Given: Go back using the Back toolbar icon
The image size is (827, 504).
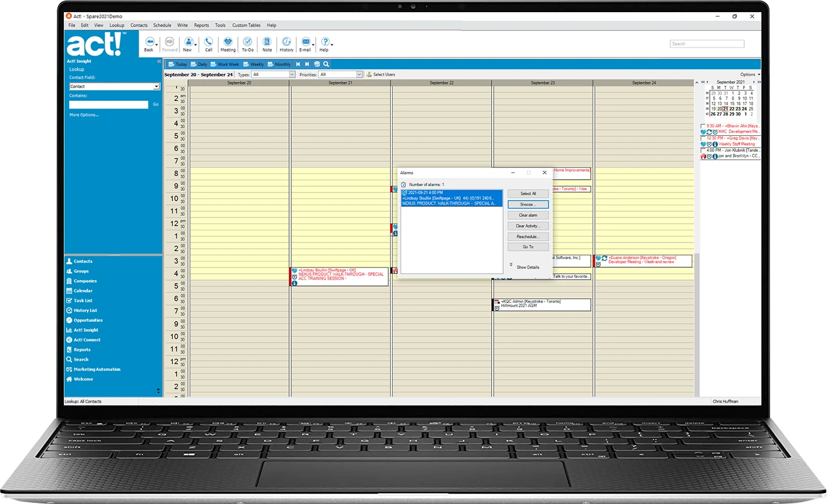Looking at the screenshot, I should (149, 44).
